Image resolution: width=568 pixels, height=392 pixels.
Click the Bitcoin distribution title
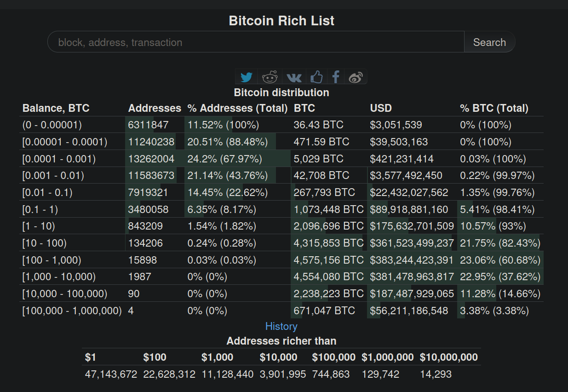[281, 92]
